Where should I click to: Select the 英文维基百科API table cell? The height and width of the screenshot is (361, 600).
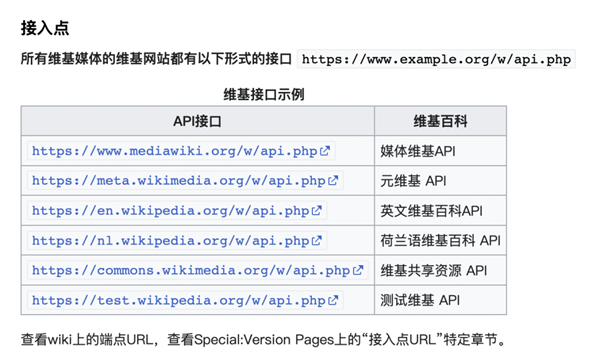(440, 211)
